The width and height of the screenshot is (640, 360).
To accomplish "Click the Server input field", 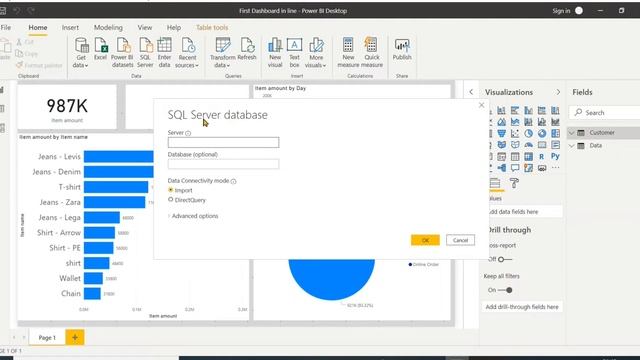I will [223, 142].
